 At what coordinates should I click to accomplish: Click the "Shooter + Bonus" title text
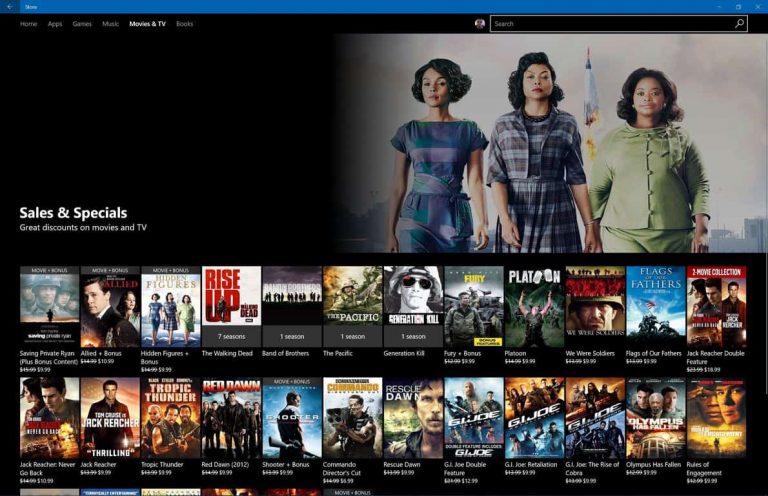[286, 464]
